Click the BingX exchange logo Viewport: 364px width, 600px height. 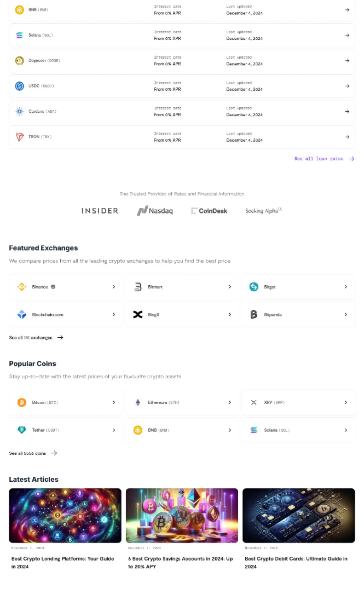138,315
